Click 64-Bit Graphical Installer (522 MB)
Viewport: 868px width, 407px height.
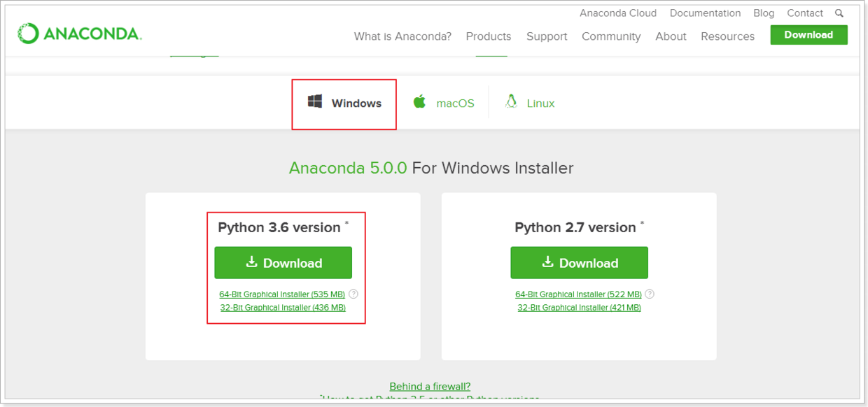pyautogui.click(x=578, y=294)
